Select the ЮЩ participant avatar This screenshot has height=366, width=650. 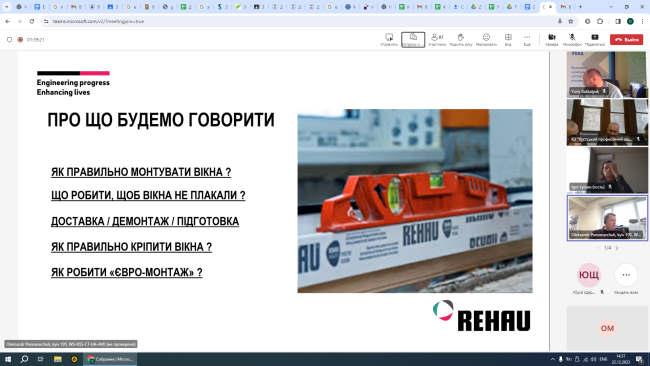(589, 274)
